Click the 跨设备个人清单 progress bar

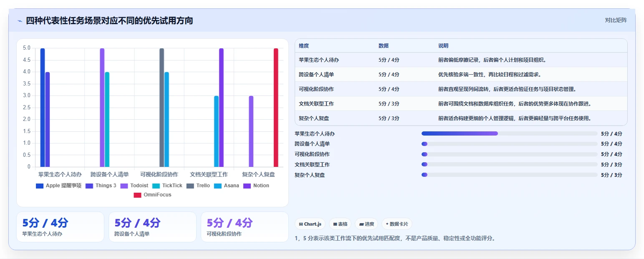coord(509,144)
